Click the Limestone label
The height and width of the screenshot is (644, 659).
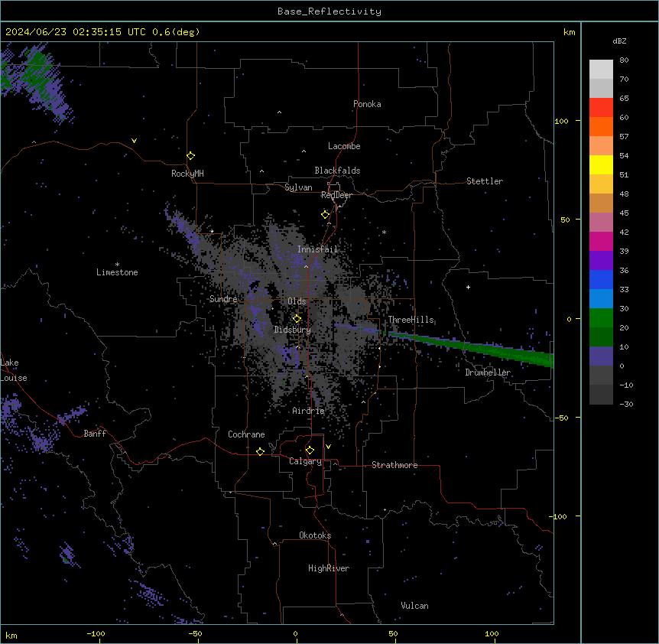117,272
